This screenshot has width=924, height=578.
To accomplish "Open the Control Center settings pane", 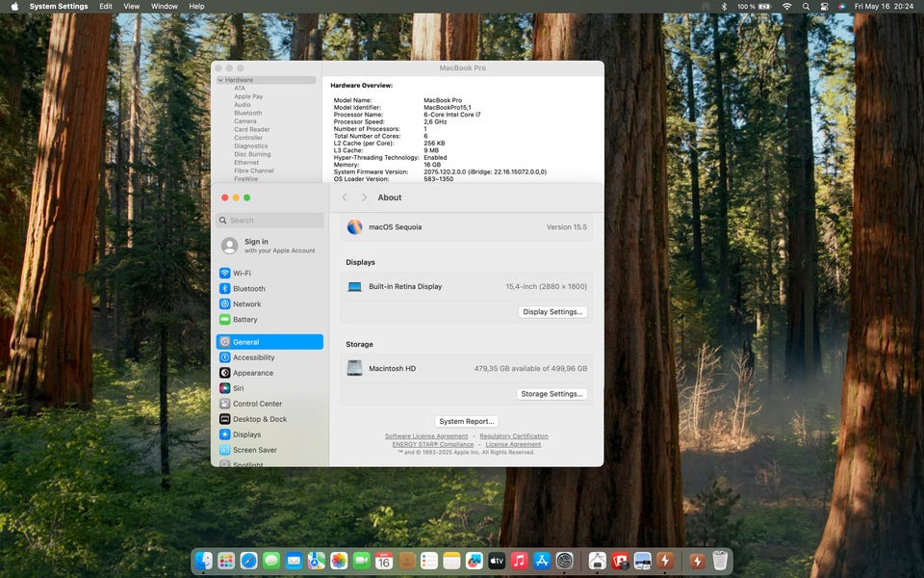I will coord(257,404).
